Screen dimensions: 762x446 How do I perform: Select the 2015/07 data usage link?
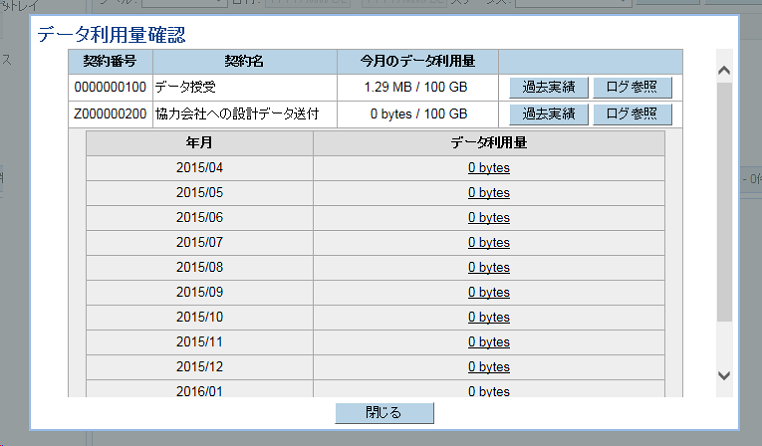tap(489, 243)
